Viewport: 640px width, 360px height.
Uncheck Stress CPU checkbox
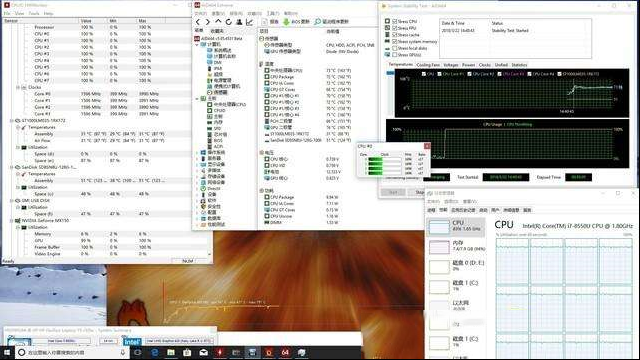[395, 21]
